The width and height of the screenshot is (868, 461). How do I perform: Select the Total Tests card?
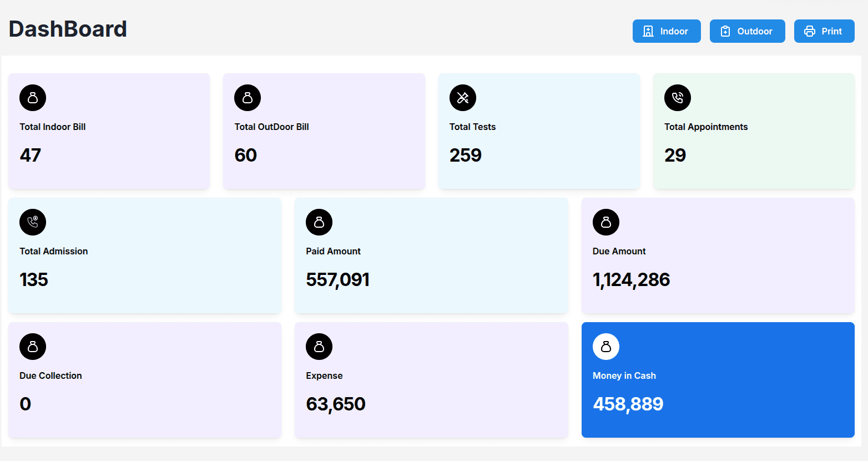click(538, 131)
